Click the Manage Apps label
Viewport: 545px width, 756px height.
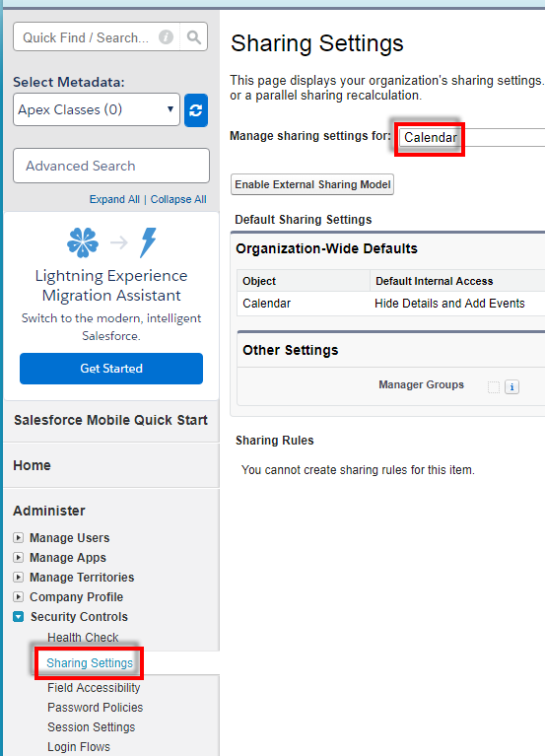coord(68,557)
